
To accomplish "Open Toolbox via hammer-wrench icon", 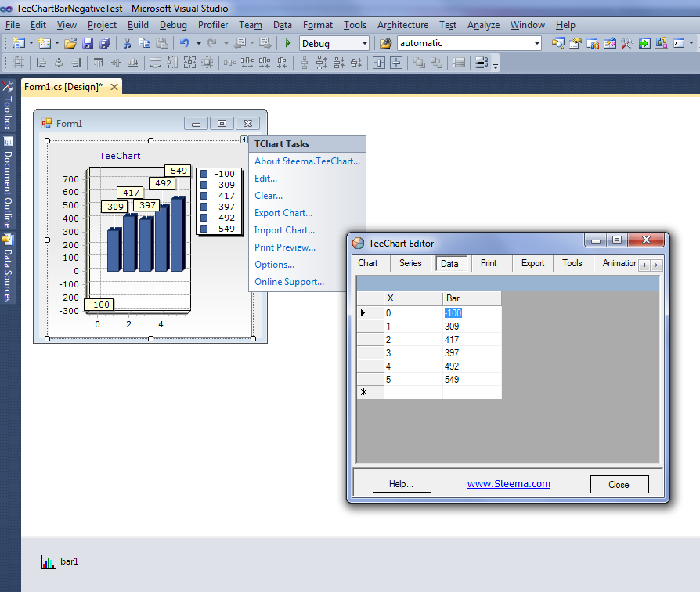I will point(627,43).
